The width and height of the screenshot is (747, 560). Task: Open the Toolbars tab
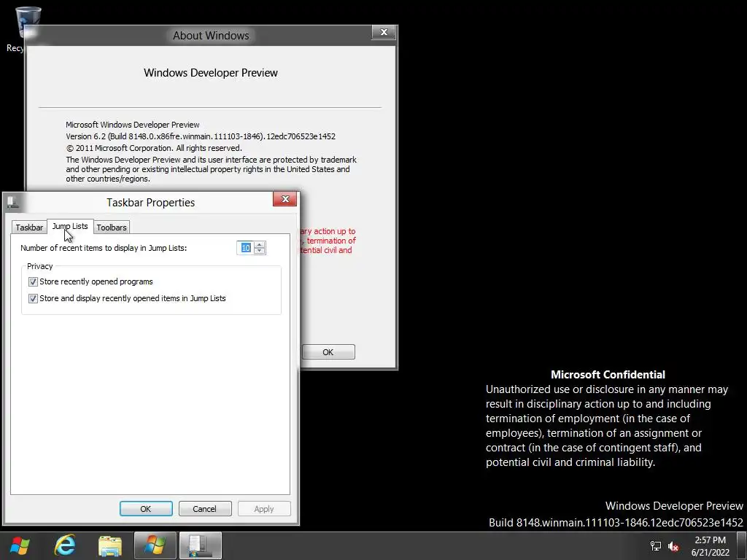112,227
